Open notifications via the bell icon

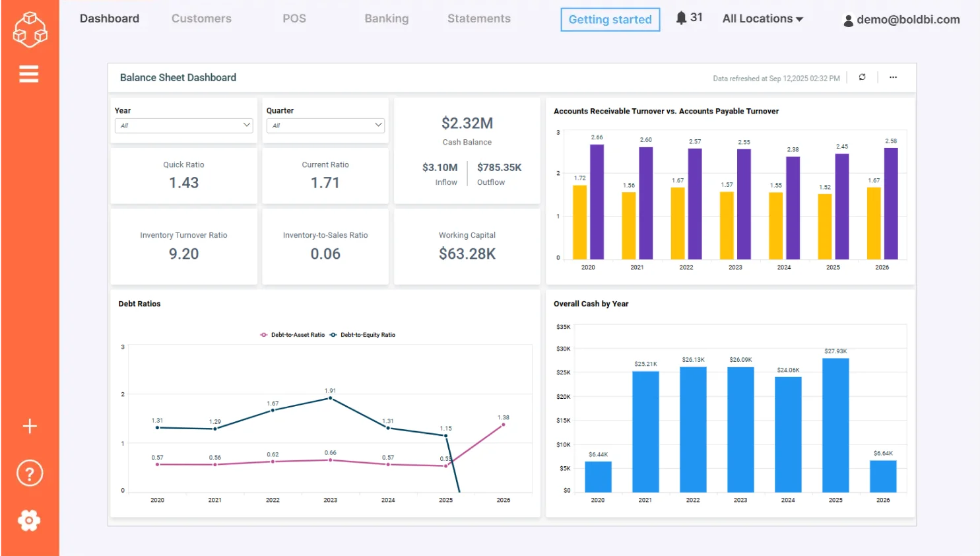click(680, 18)
